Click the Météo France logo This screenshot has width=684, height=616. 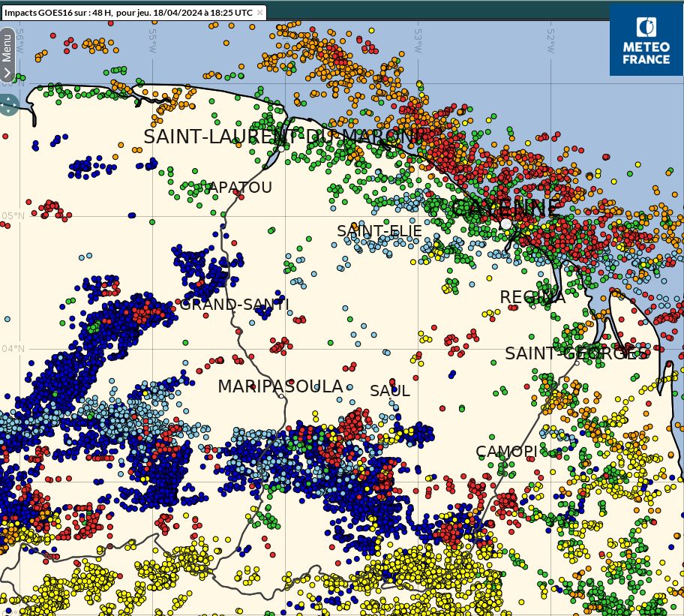646,40
